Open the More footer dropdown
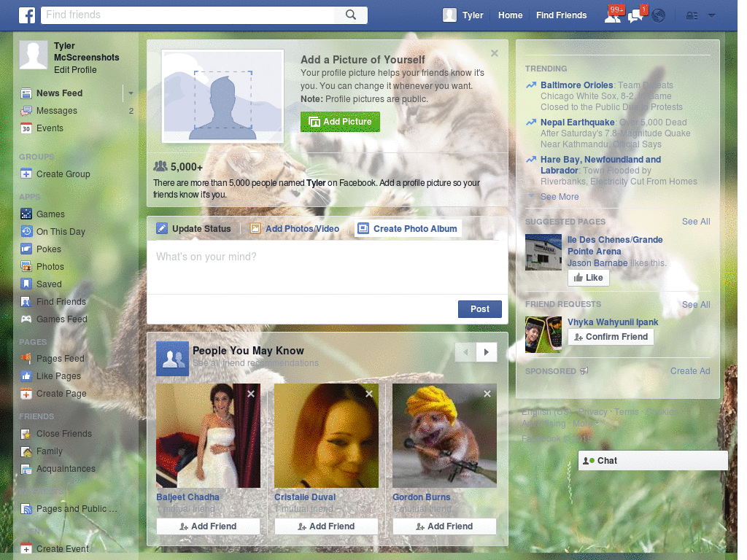747x560 pixels. (x=586, y=423)
